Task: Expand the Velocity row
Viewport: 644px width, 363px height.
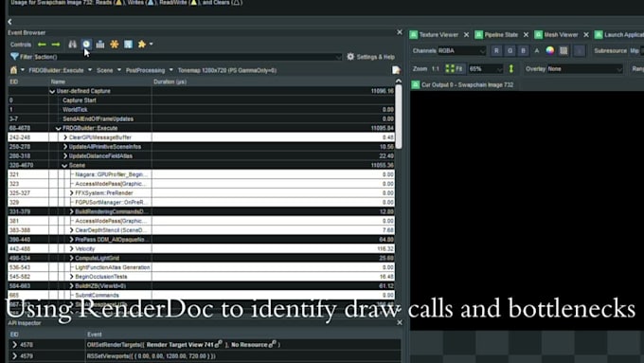Action: tap(71, 248)
